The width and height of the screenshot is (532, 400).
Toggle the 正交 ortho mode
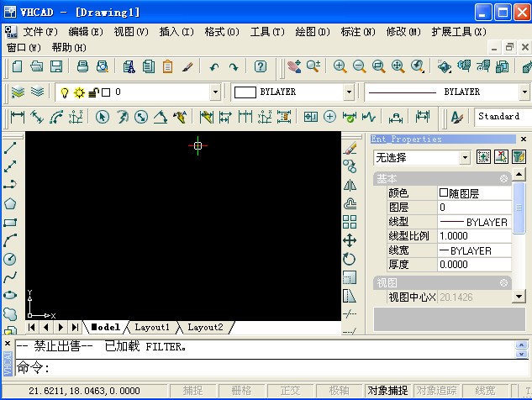click(291, 391)
